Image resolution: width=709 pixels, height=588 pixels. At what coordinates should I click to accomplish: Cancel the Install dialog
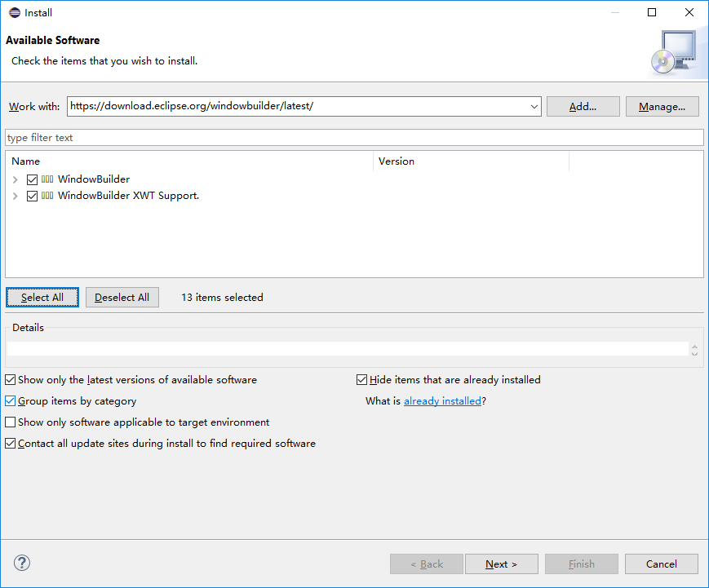pos(662,564)
